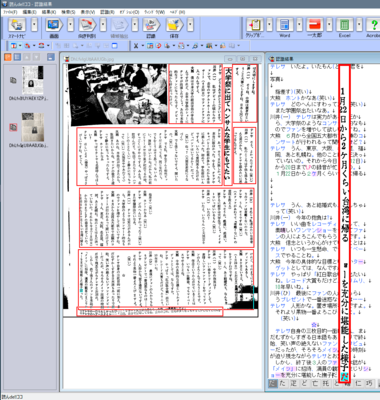Open the dropdown arrow beside the save icon
Screen dimensions: 380x400
[190, 25]
